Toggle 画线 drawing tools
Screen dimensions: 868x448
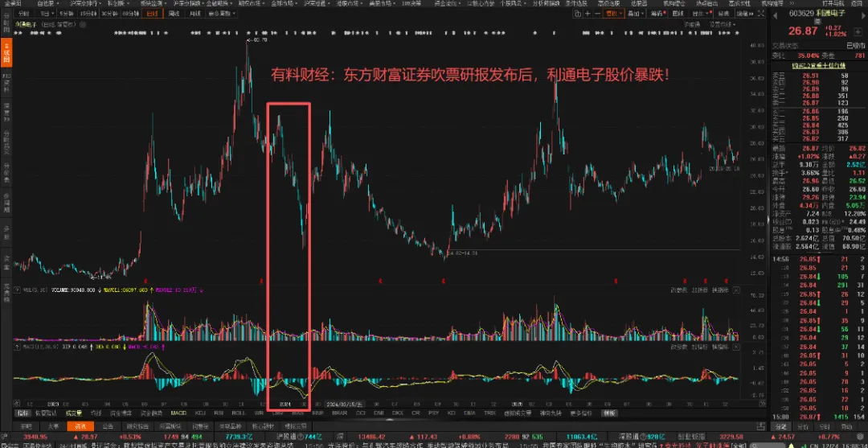coord(678,14)
